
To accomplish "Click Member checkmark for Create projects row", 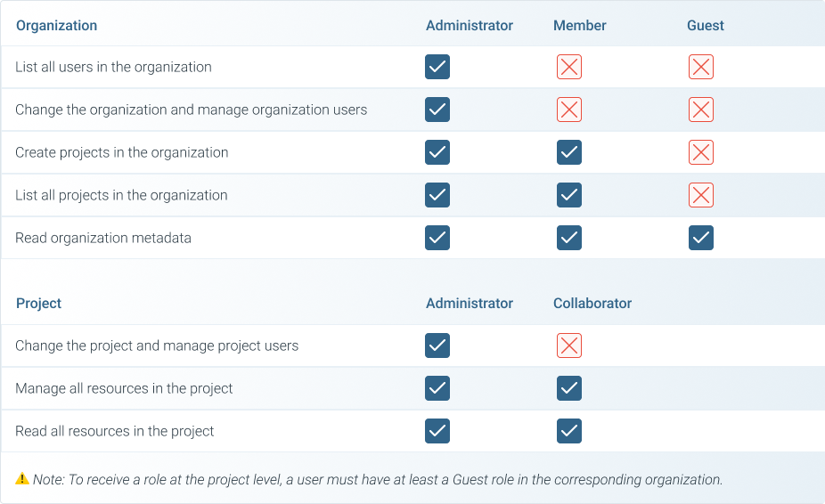I will click(x=569, y=152).
